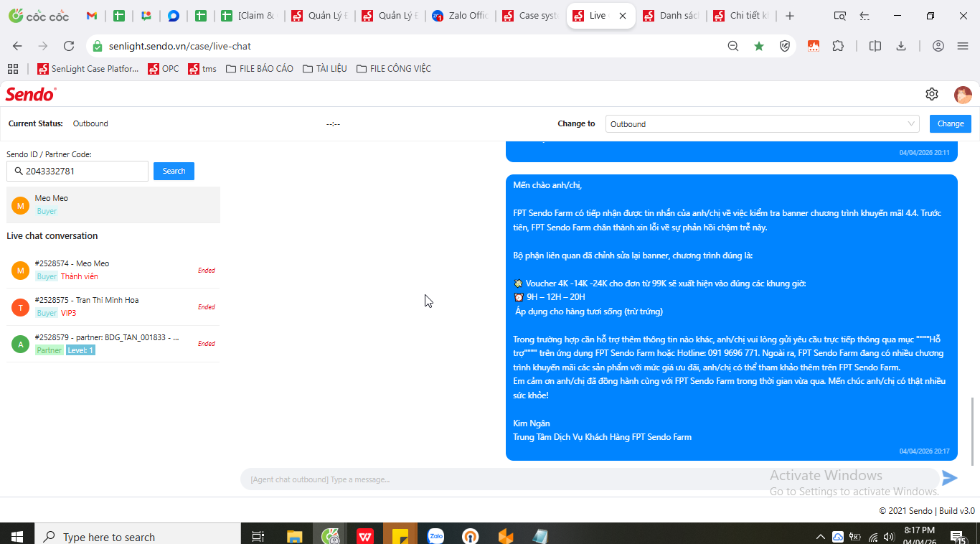The height and width of the screenshot is (544, 980).
Task: Switch to the Chi tiết browser tab
Action: point(740,16)
